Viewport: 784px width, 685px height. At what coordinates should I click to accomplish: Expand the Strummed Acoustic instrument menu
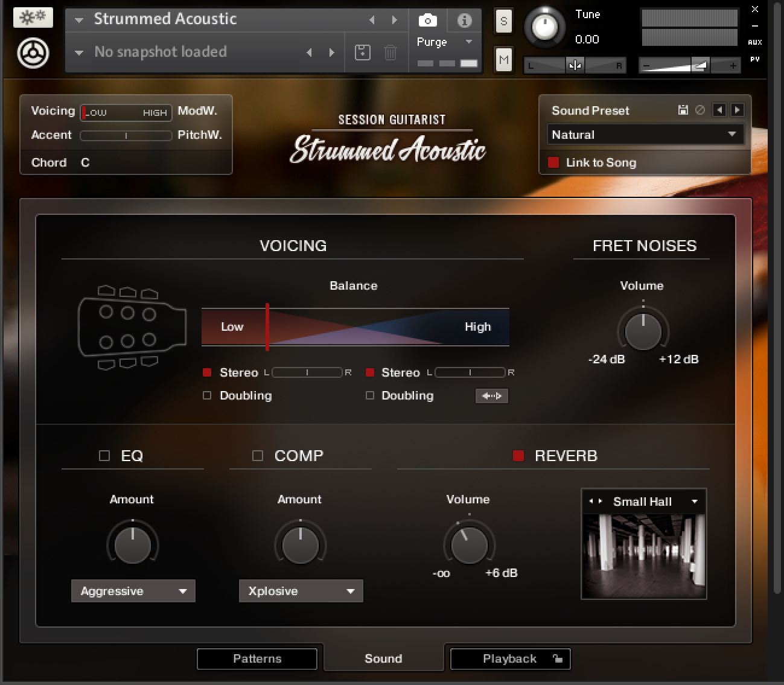[x=78, y=20]
